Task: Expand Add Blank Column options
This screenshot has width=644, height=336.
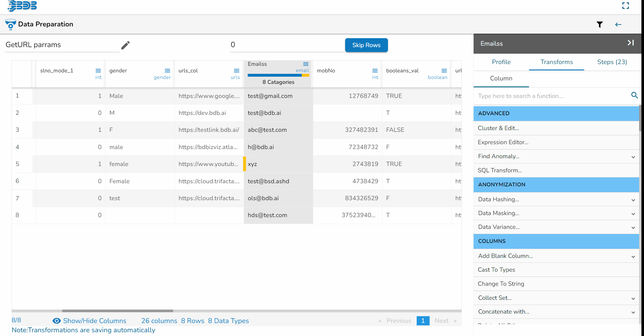Action: (x=633, y=256)
